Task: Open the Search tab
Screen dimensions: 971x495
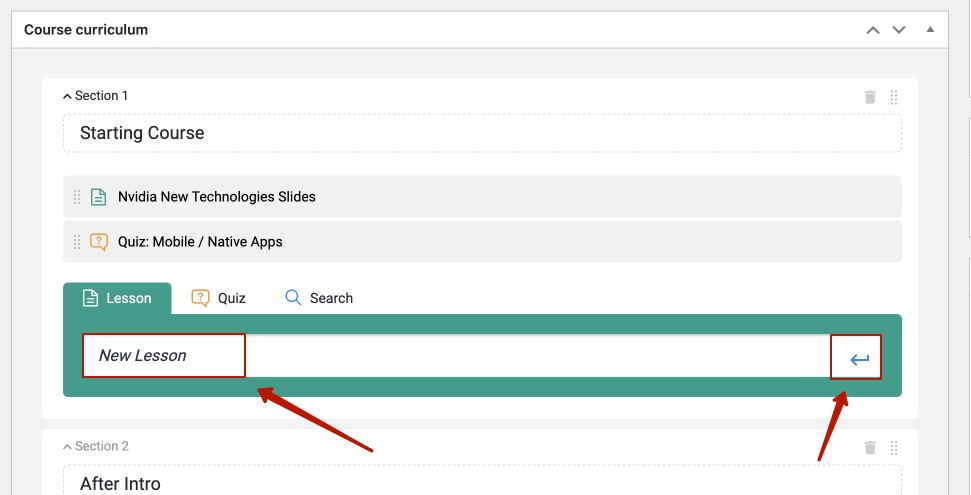Action: (x=319, y=298)
